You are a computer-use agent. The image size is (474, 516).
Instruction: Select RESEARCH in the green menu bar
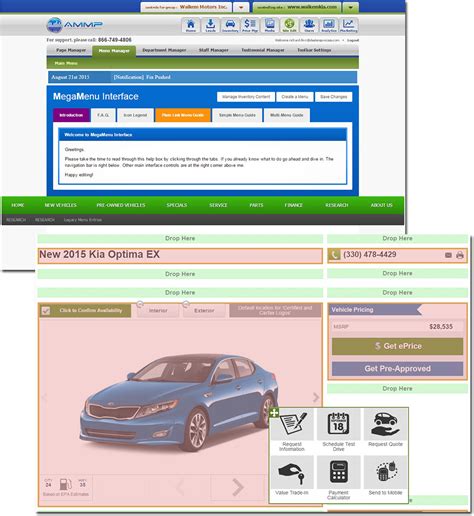[337, 205]
